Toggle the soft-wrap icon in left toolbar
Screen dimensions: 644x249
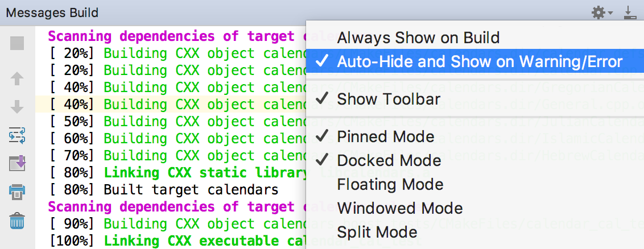tap(18, 136)
